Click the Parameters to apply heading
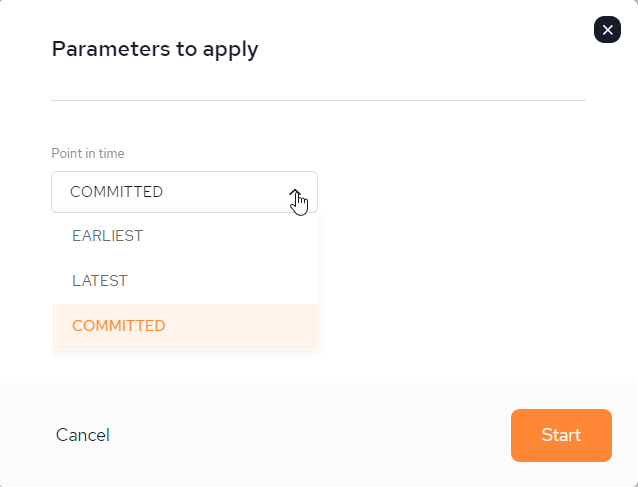 155,49
